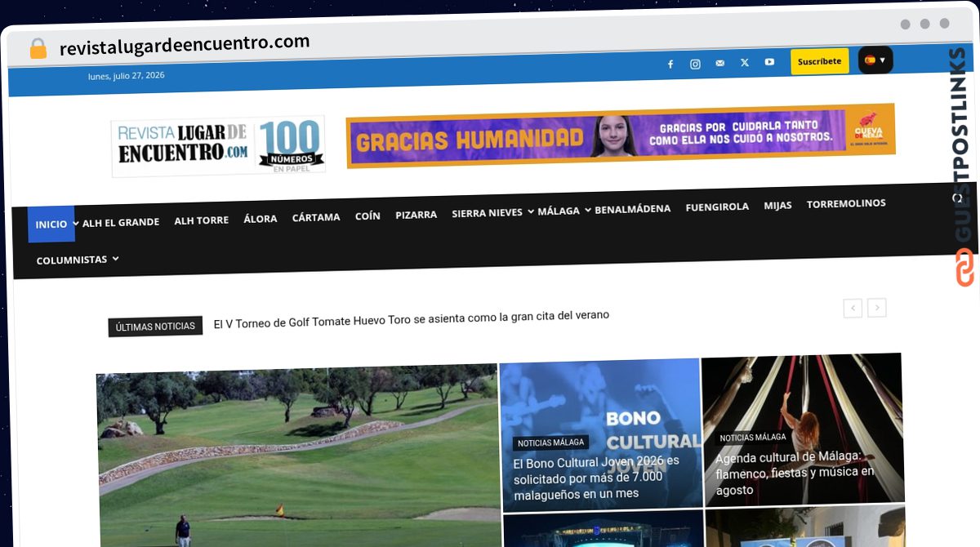
Task: Click the search magnifier icon
Action: [958, 198]
